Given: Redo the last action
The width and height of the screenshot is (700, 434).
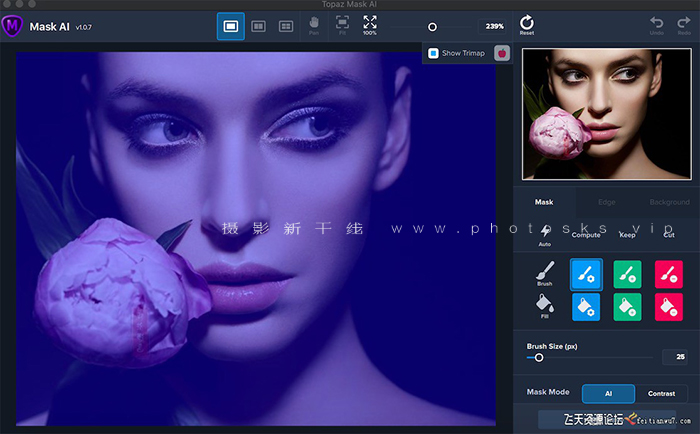Looking at the screenshot, I should [683, 25].
